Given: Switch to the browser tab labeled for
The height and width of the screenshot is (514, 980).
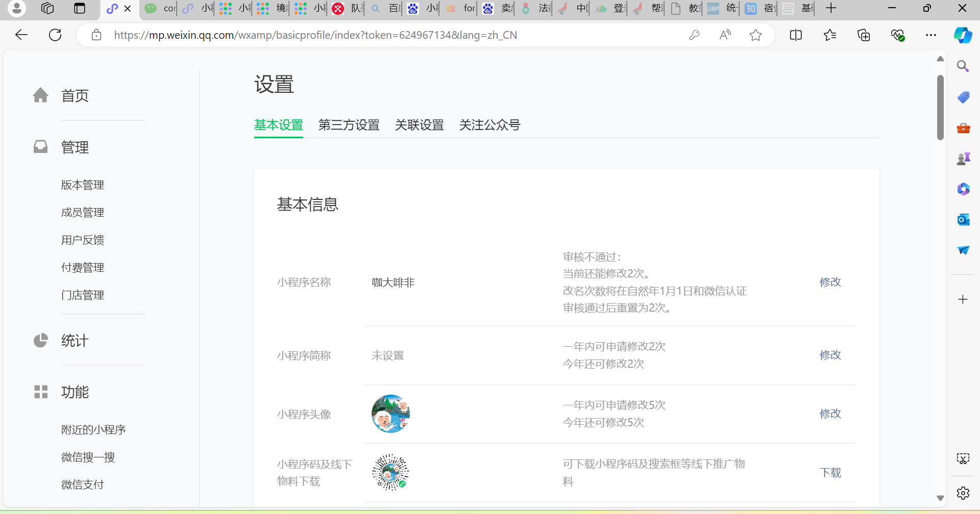Looking at the screenshot, I should (x=460, y=9).
